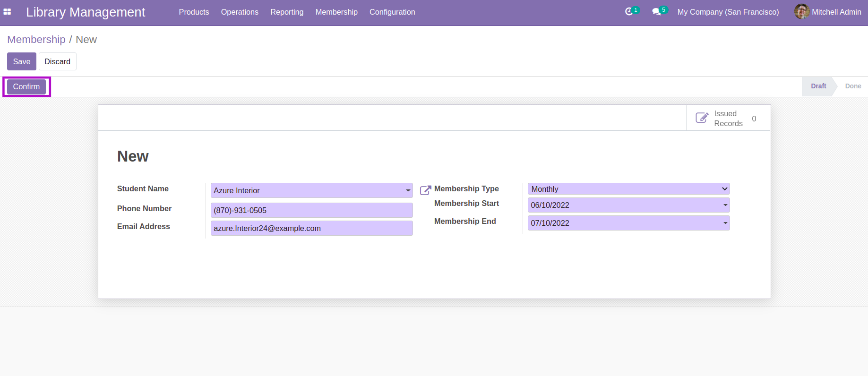Open the Configuration menu
Viewport: 868px width, 376px height.
coord(392,12)
